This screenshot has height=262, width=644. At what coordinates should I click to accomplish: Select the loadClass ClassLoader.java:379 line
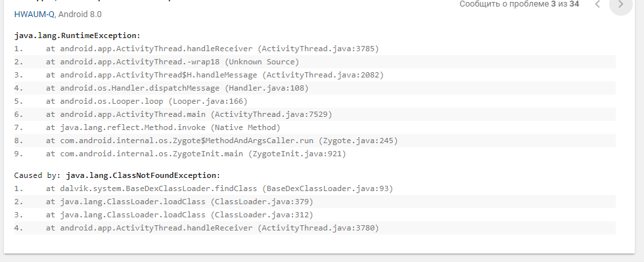point(315,202)
